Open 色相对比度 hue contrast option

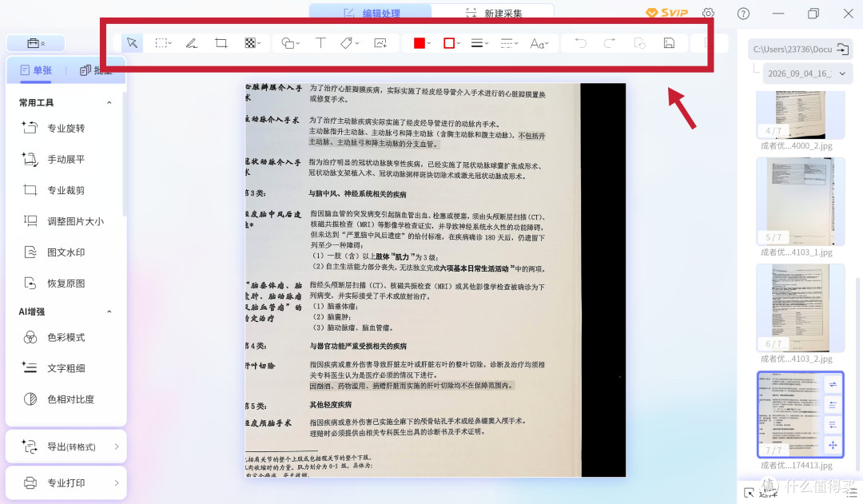58,399
